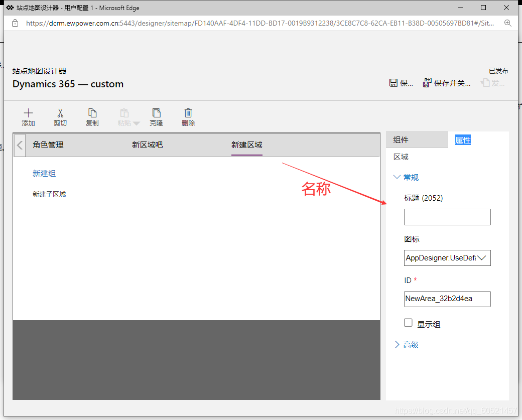Viewport: 522px width, 420px height.
Task: Click the site lock icon in address bar
Action: pos(15,23)
